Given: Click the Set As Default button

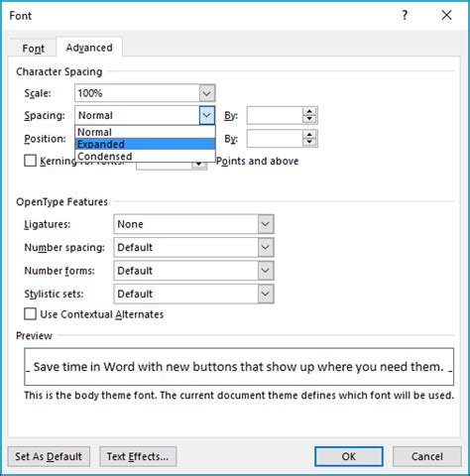Looking at the screenshot, I should click(x=49, y=456).
